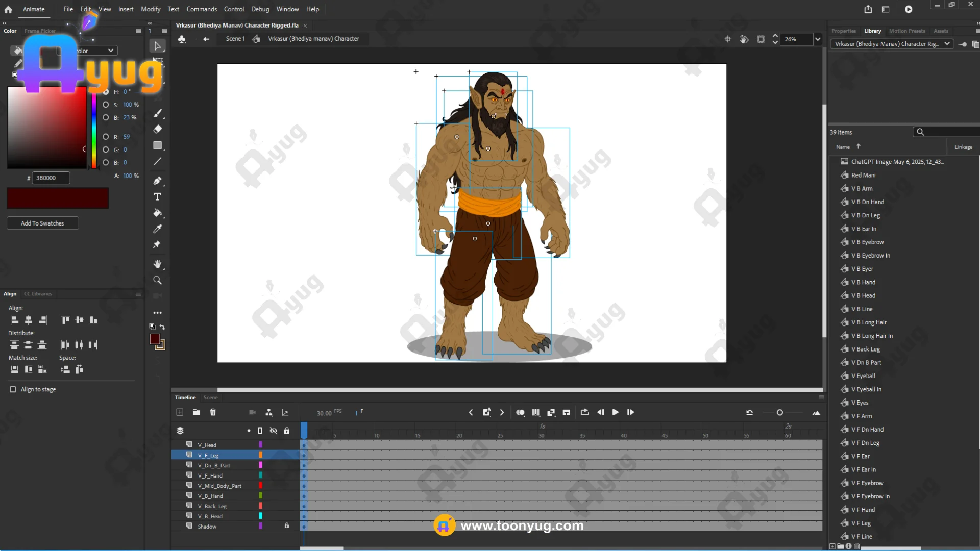Choose the Line tool
The width and height of the screenshot is (980, 551).
click(157, 162)
